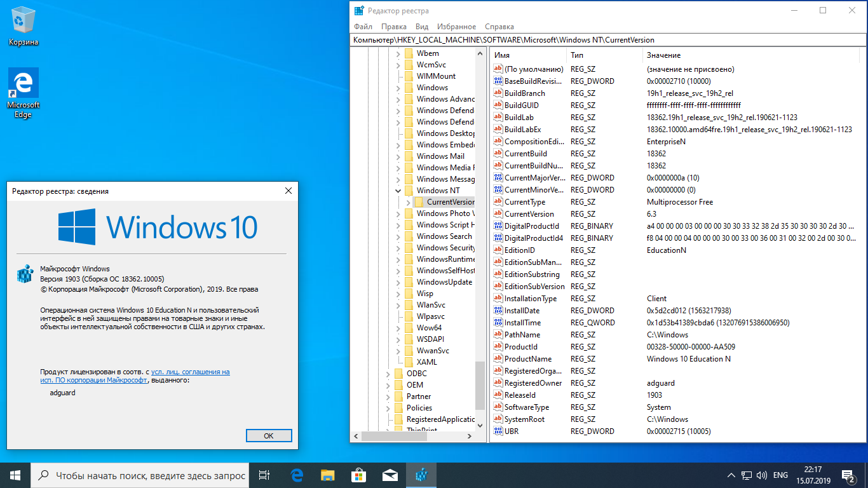
Task: Click the WindowsUpdate folder icon
Action: point(409,282)
